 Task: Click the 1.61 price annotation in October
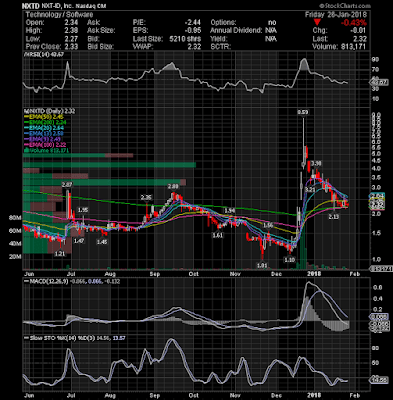[217, 235]
